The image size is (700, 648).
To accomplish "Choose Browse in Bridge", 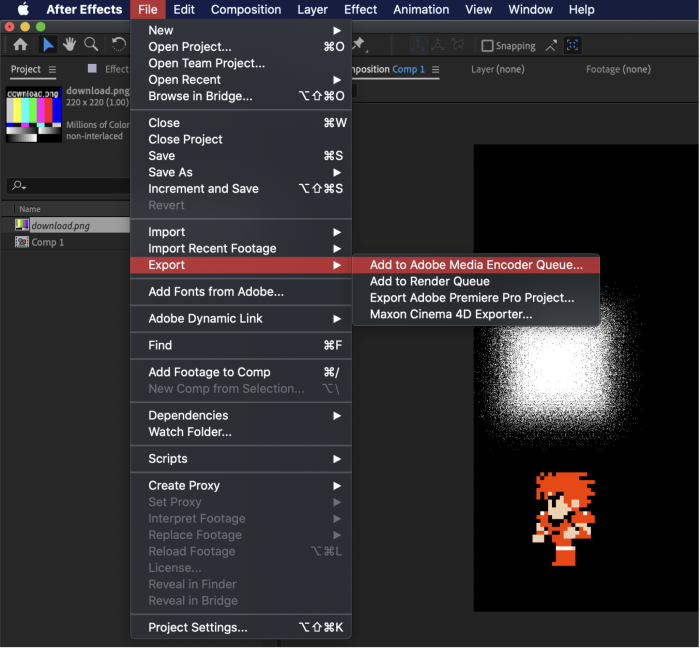I will click(241, 96).
